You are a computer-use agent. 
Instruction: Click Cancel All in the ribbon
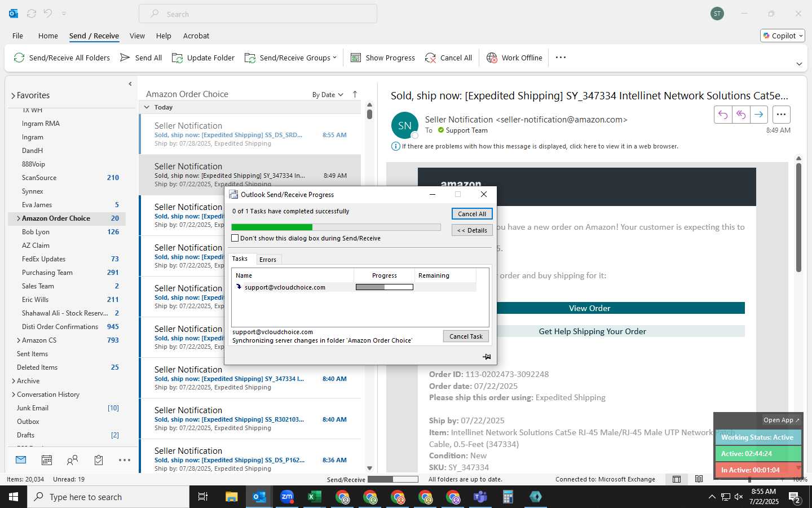tap(448, 58)
